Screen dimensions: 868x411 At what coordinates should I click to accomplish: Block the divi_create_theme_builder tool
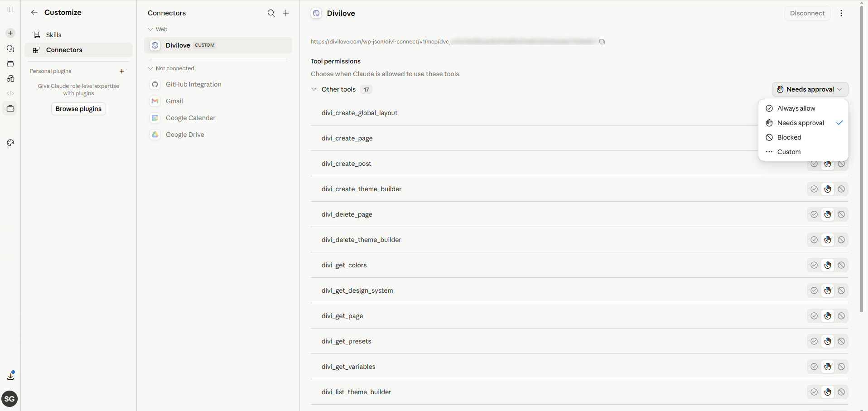point(841,189)
